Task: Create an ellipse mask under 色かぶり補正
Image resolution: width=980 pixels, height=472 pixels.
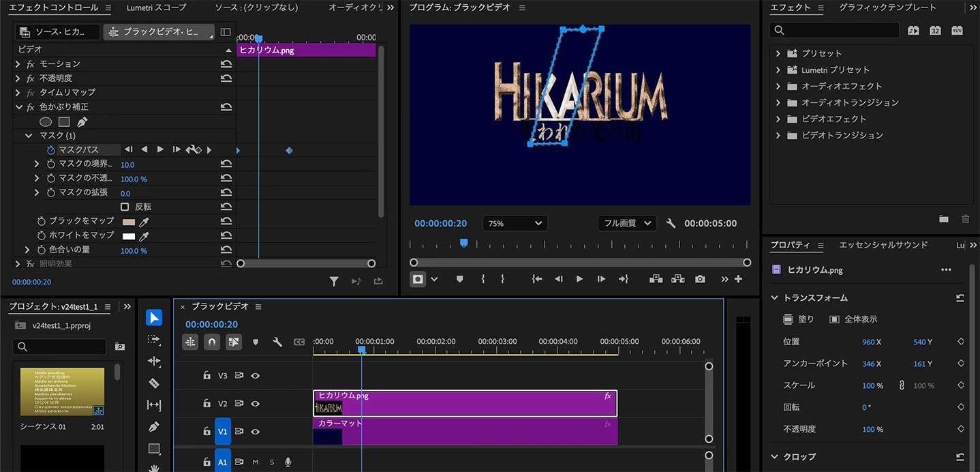Action: coord(46,122)
